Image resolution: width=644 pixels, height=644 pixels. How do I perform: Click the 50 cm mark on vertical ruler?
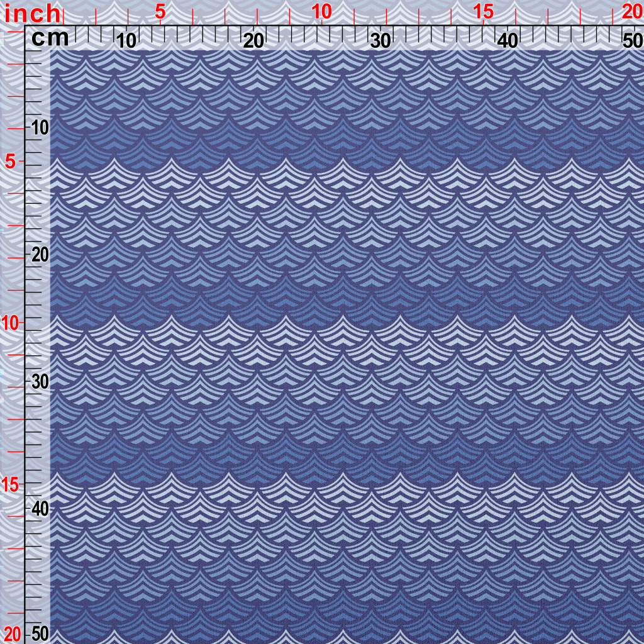[40, 633]
